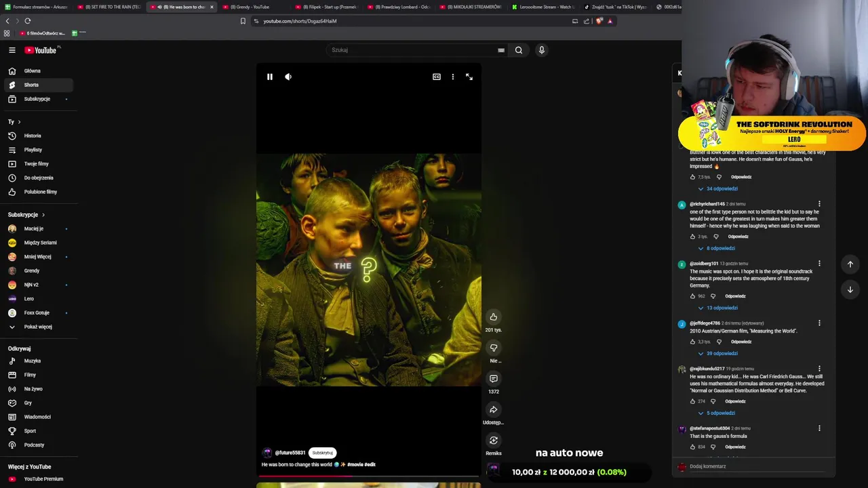Dislike @jeffdege4786's comment

tap(719, 342)
